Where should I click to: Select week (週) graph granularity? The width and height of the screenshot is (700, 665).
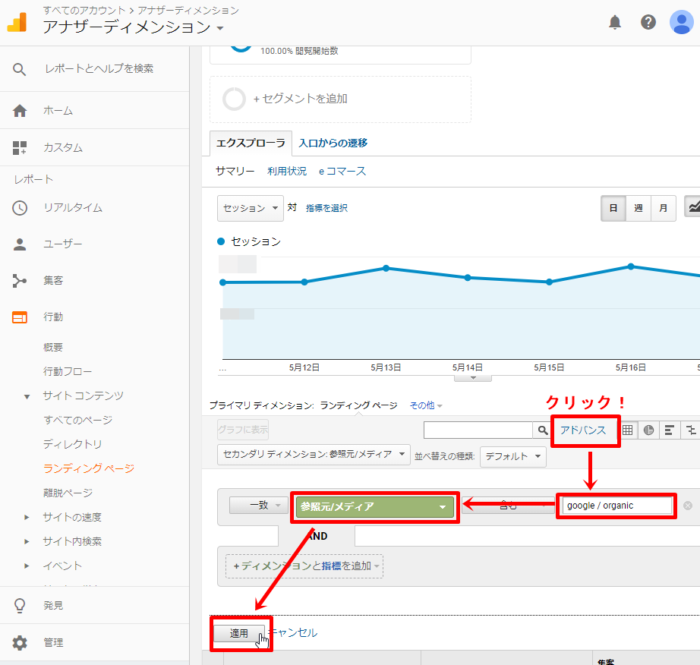tap(638, 208)
